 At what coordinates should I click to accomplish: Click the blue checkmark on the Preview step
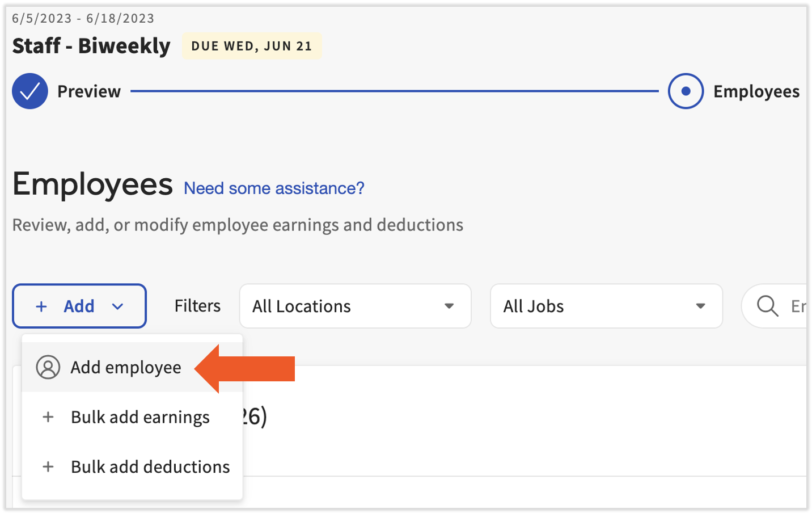[29, 90]
